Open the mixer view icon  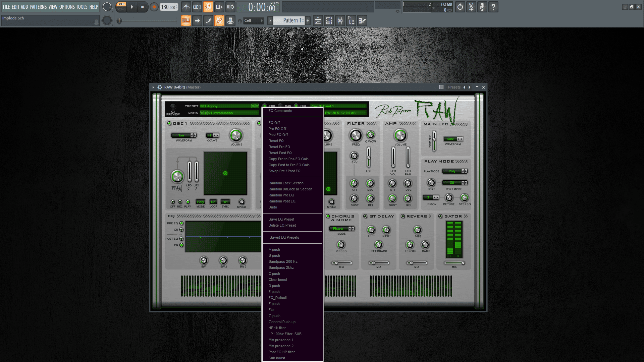point(340,21)
